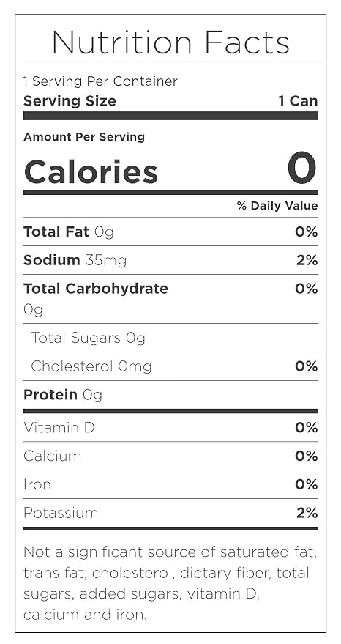Click the Amount Per Serving text
Image resolution: width=341 pixels, height=644 pixels.
coord(84,137)
